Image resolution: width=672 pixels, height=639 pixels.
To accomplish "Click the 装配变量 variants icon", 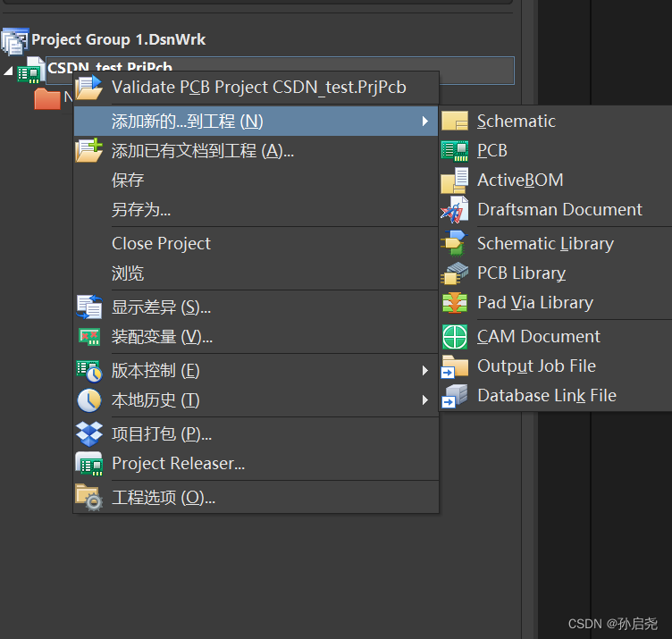I will click(89, 337).
